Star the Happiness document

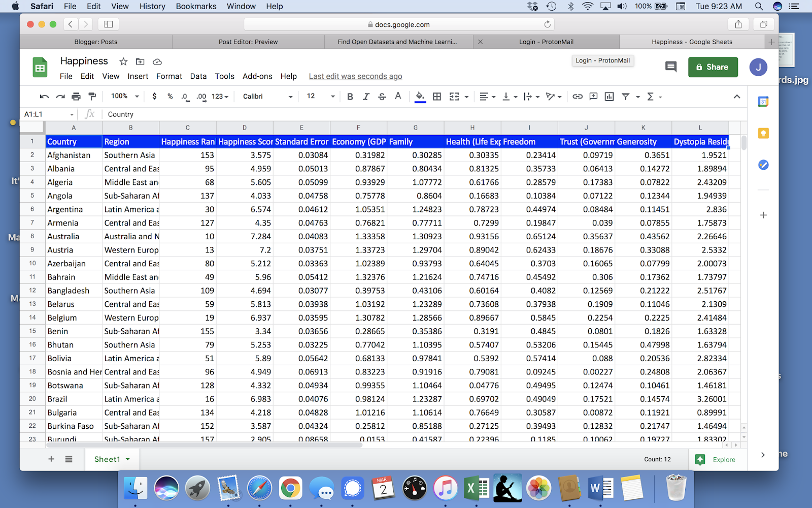coord(123,61)
